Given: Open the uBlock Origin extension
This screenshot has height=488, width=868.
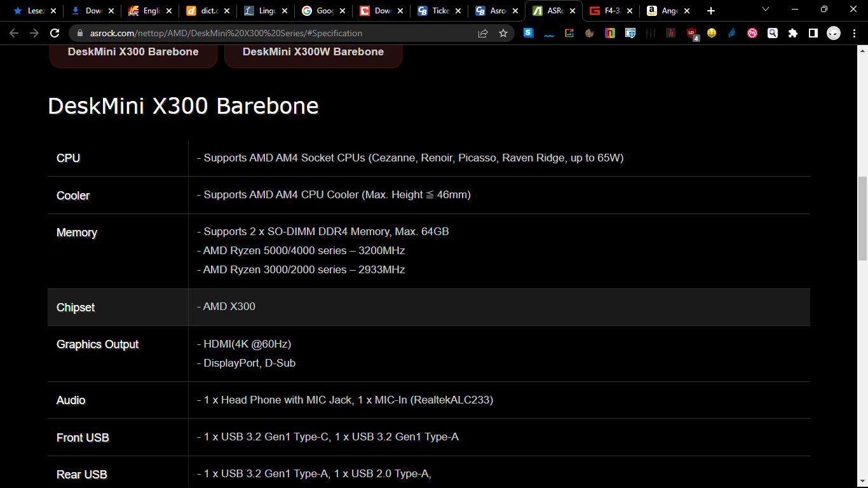Looking at the screenshot, I should 691,33.
